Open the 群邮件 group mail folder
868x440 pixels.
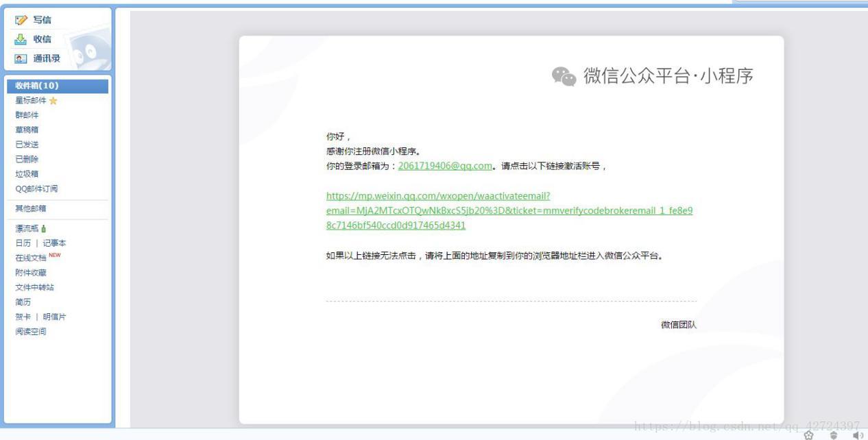tap(27, 115)
